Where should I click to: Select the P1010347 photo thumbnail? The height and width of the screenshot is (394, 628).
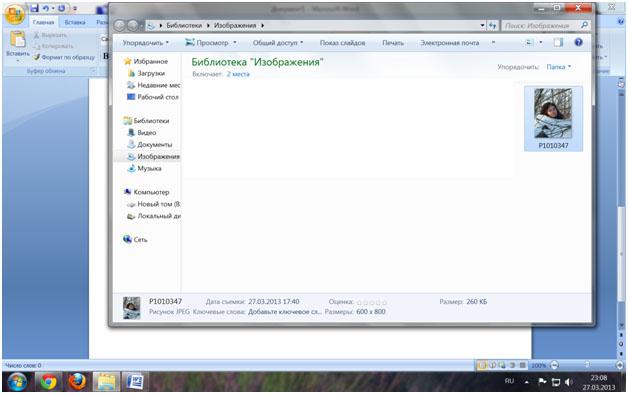pyautogui.click(x=553, y=119)
